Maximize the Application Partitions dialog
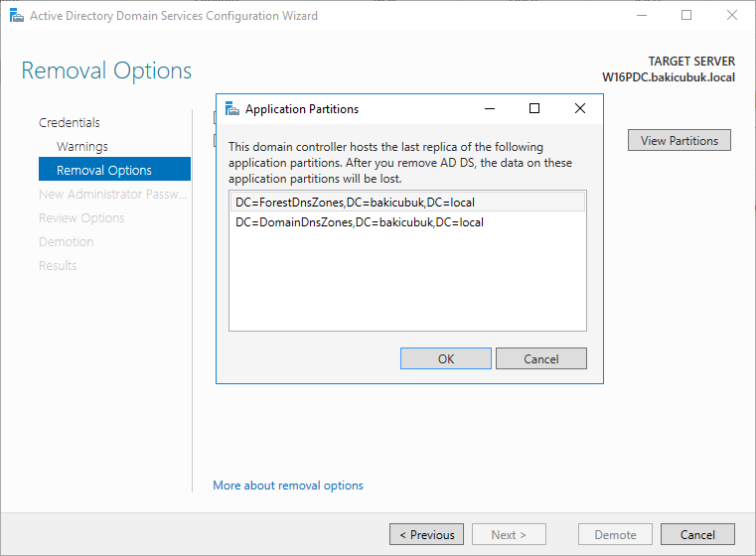The image size is (756, 556). coord(534,108)
